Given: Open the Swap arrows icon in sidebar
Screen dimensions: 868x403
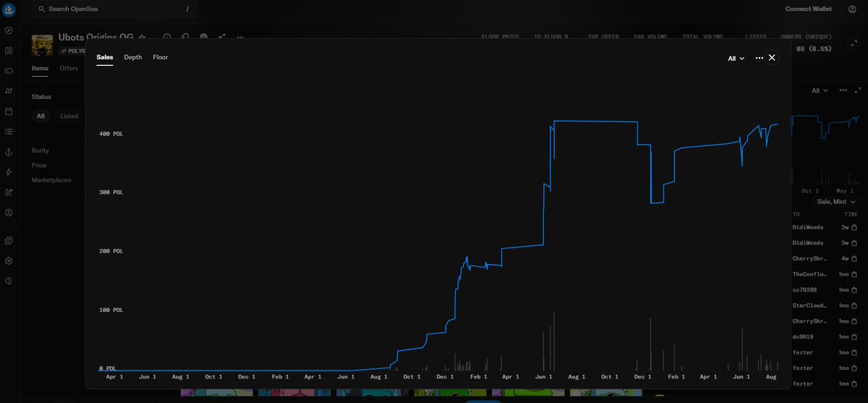Looking at the screenshot, I should (9, 91).
